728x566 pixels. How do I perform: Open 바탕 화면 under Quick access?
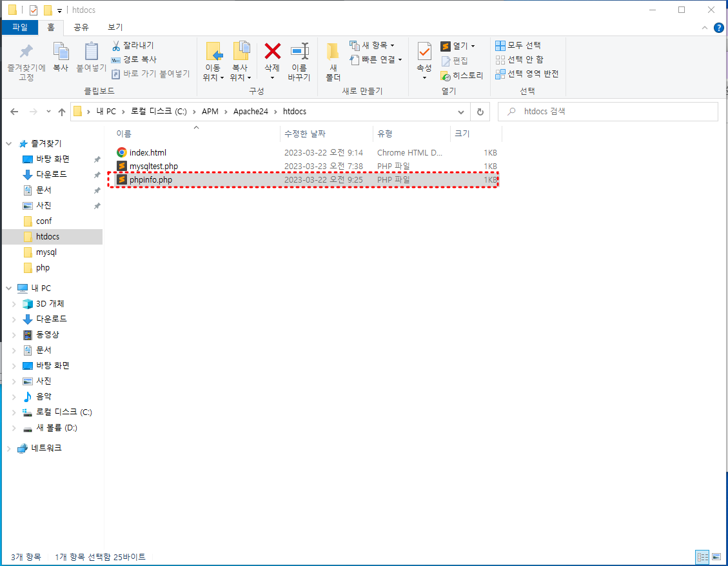pos(52,159)
